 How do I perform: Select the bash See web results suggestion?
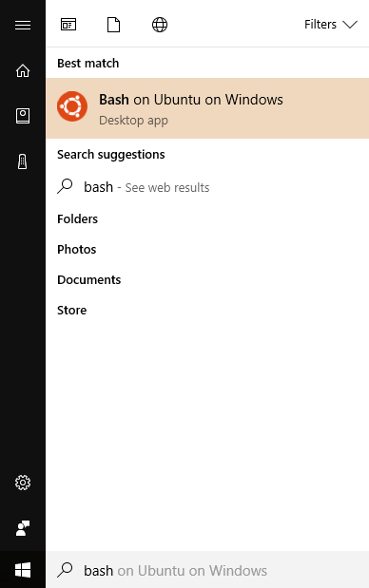[x=207, y=187]
